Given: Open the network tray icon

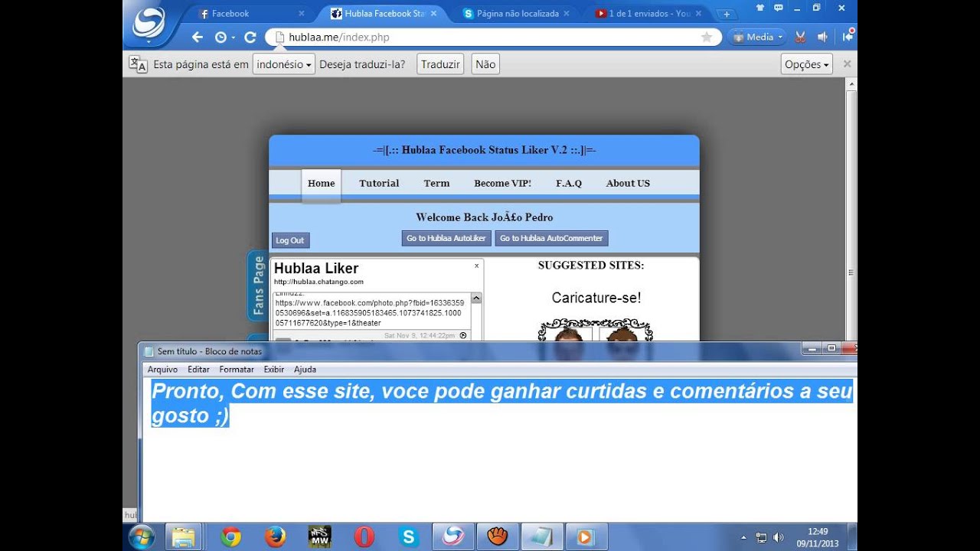Looking at the screenshot, I should pyautogui.click(x=761, y=537).
